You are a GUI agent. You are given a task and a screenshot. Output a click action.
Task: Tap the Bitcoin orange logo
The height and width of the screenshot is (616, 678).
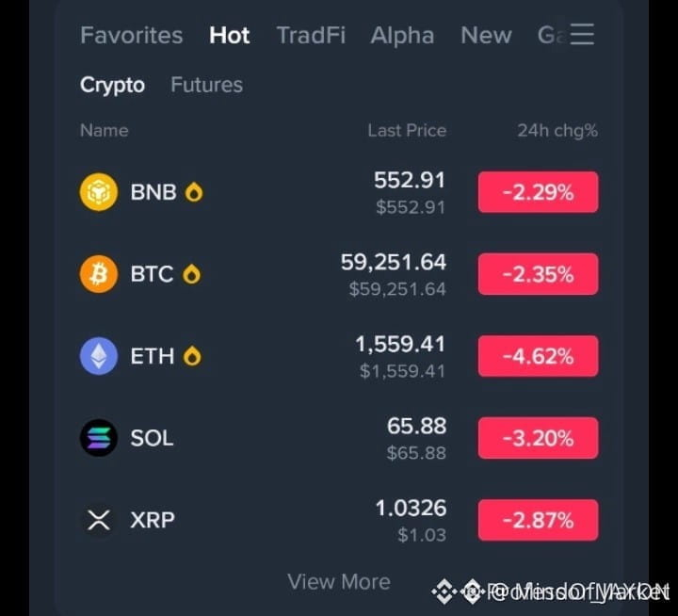pos(99,274)
